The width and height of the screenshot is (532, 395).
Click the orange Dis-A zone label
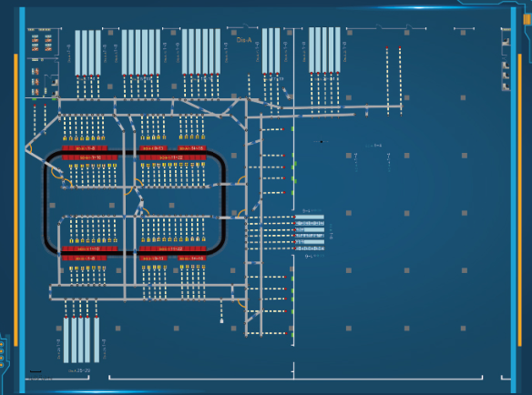244,40
